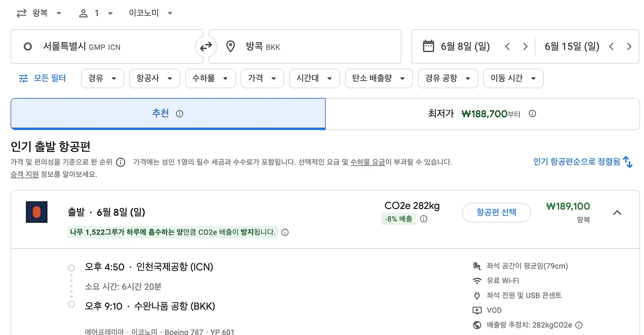Click the VOD entertainment icon

coord(477,310)
